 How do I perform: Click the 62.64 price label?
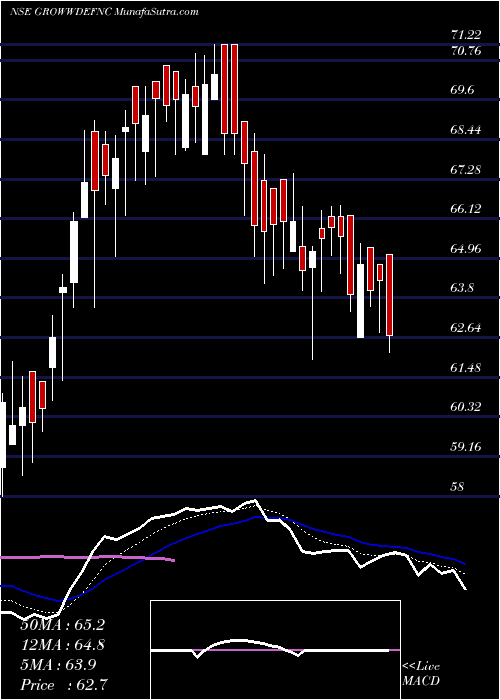pyautogui.click(x=467, y=328)
